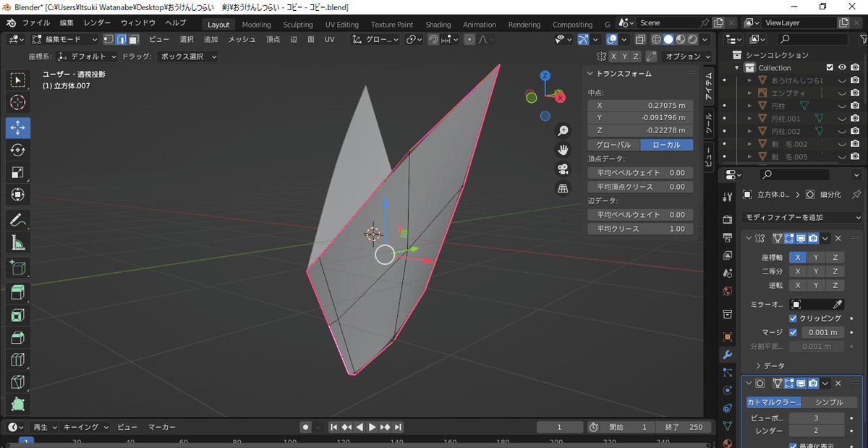Viewport: 868px width, 448px height.
Task: Open the Render properties tab icon
Action: point(728,219)
